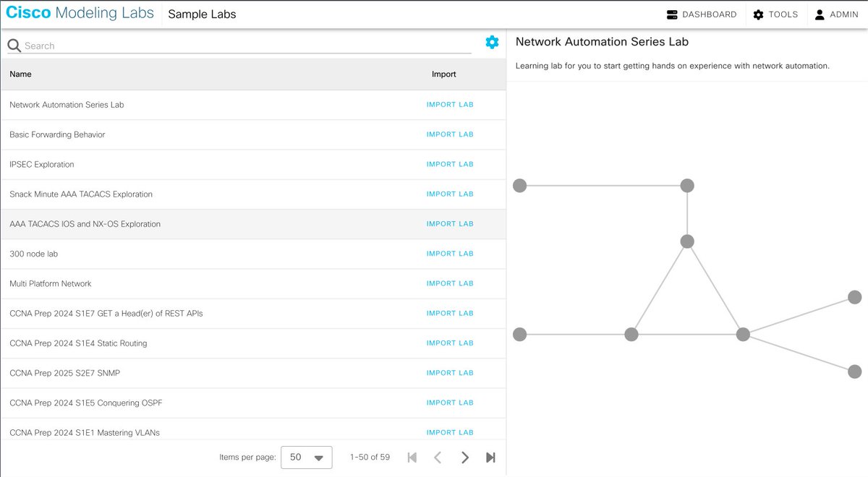Jump to the last page of results
The image size is (868, 477).
pyautogui.click(x=490, y=457)
